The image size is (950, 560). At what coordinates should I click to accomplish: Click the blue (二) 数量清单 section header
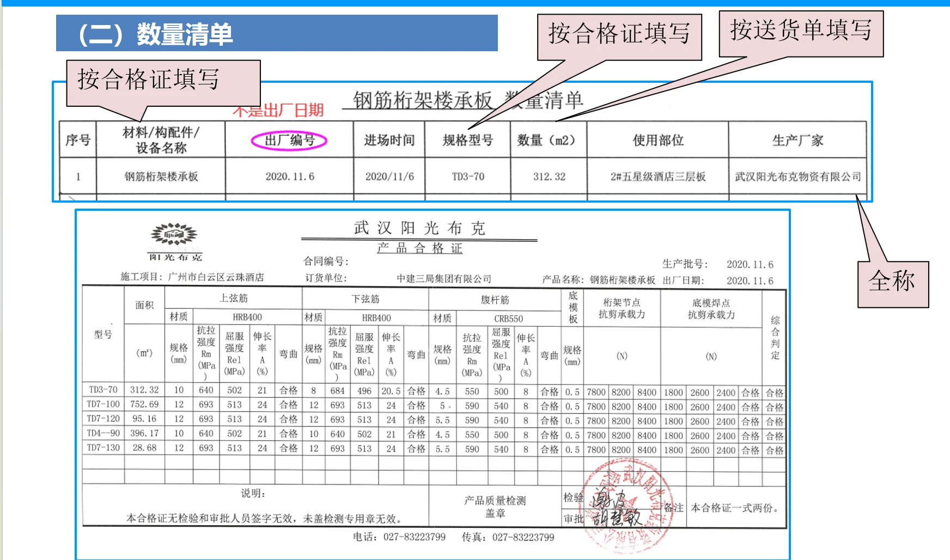tap(277, 34)
